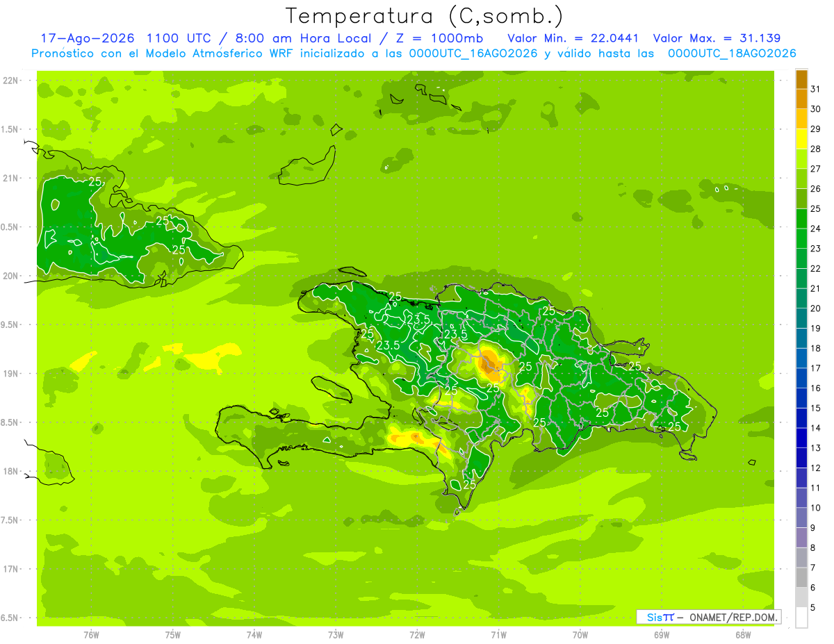
Task: Click the "20N" latitude label
Action: pyautogui.click(x=10, y=276)
